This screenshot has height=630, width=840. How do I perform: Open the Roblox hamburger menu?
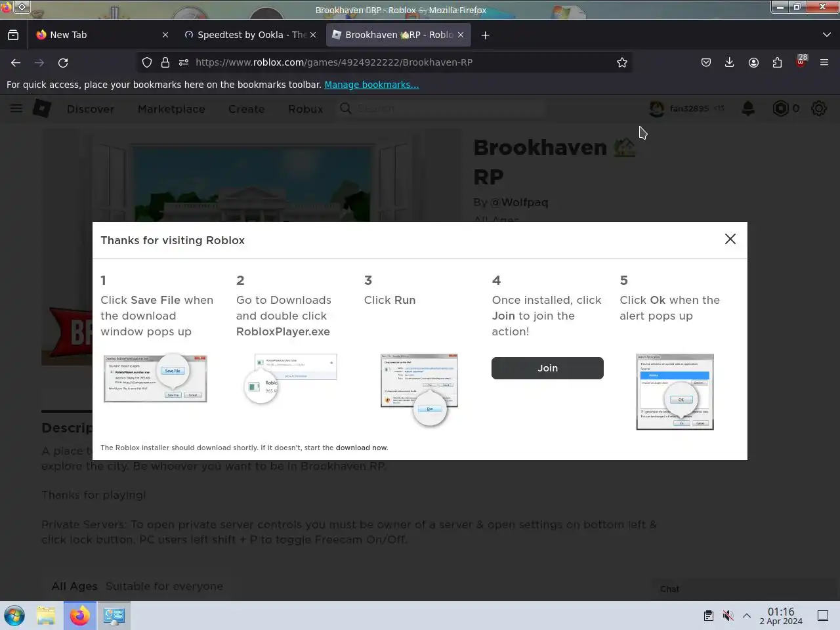click(x=16, y=108)
